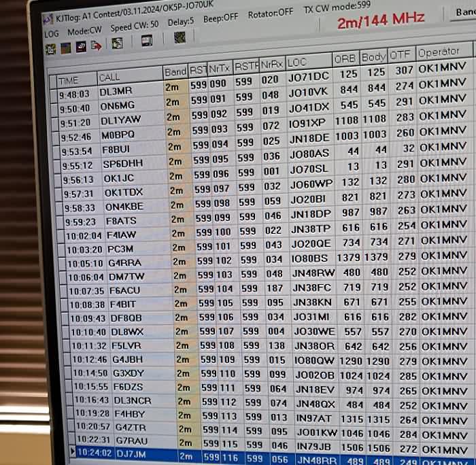Click callsign F8BUI
This screenshot has height=465, width=476.
pos(116,150)
